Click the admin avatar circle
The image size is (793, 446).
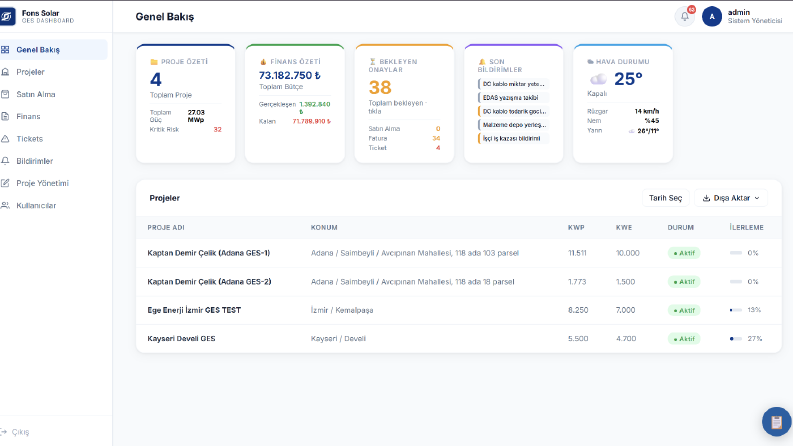[712, 16]
